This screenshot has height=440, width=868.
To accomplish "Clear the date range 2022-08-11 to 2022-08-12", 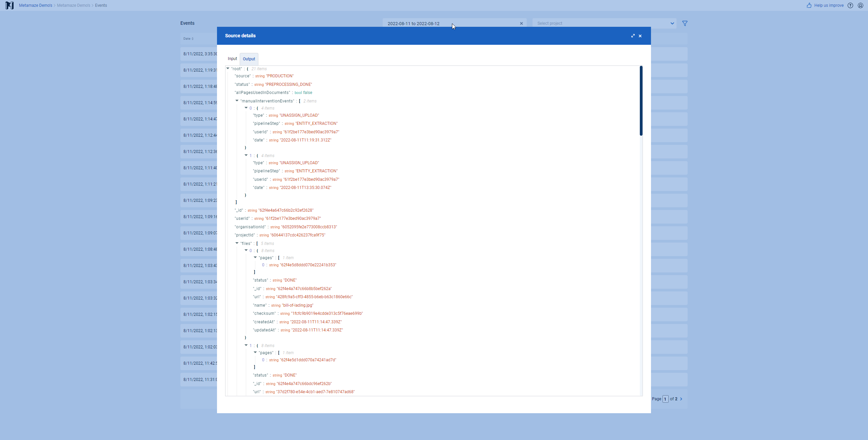I will (521, 23).
